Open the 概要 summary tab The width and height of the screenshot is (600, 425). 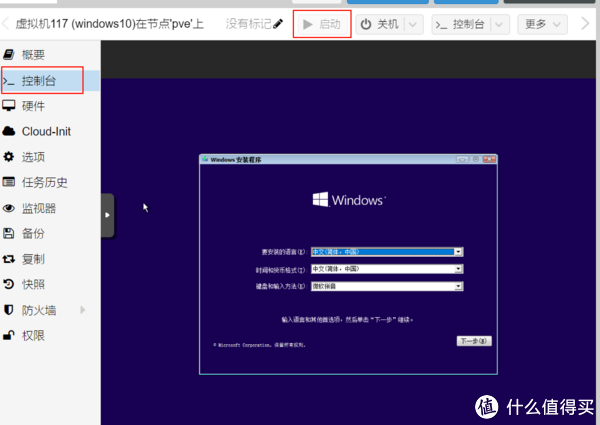click(33, 54)
